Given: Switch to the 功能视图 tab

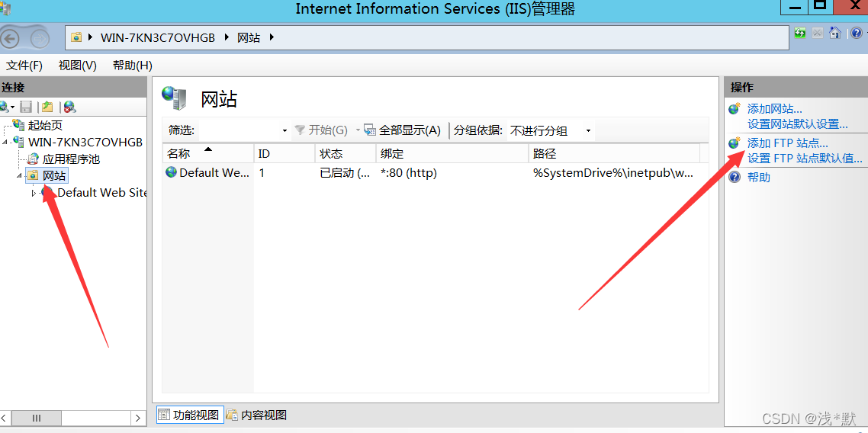Looking at the screenshot, I should point(190,415).
